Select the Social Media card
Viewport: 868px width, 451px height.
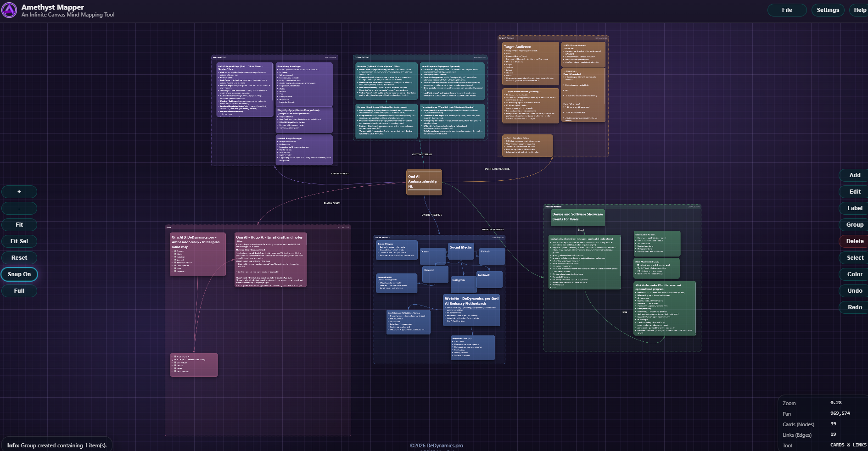(x=461, y=251)
